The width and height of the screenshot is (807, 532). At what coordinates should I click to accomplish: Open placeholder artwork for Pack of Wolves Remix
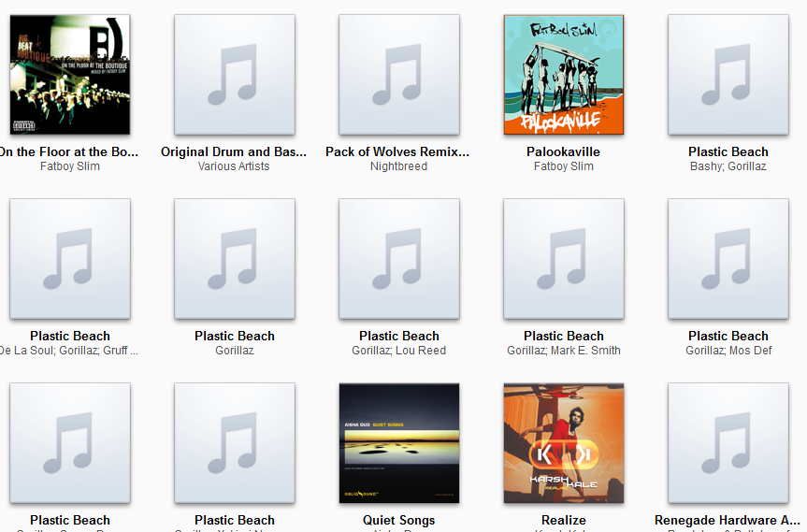click(399, 75)
